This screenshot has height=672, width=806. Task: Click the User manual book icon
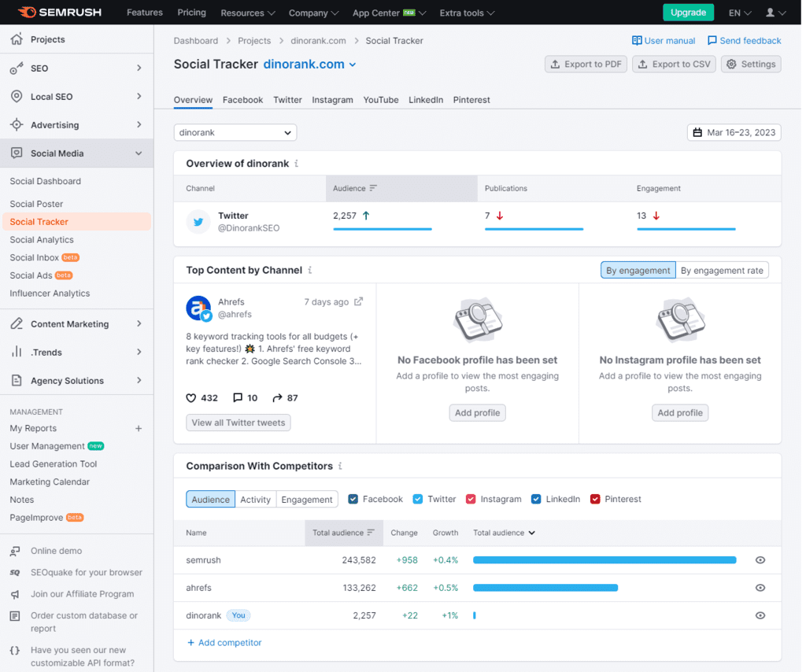pos(636,41)
